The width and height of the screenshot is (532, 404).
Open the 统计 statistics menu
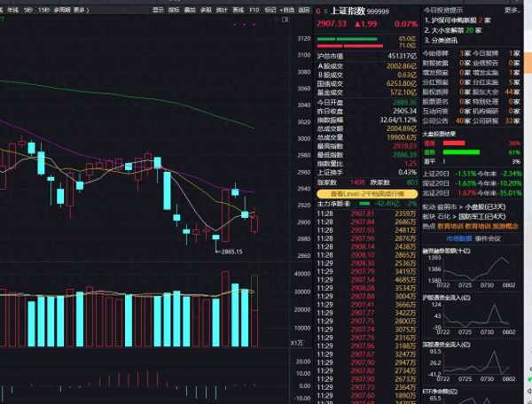(222, 10)
